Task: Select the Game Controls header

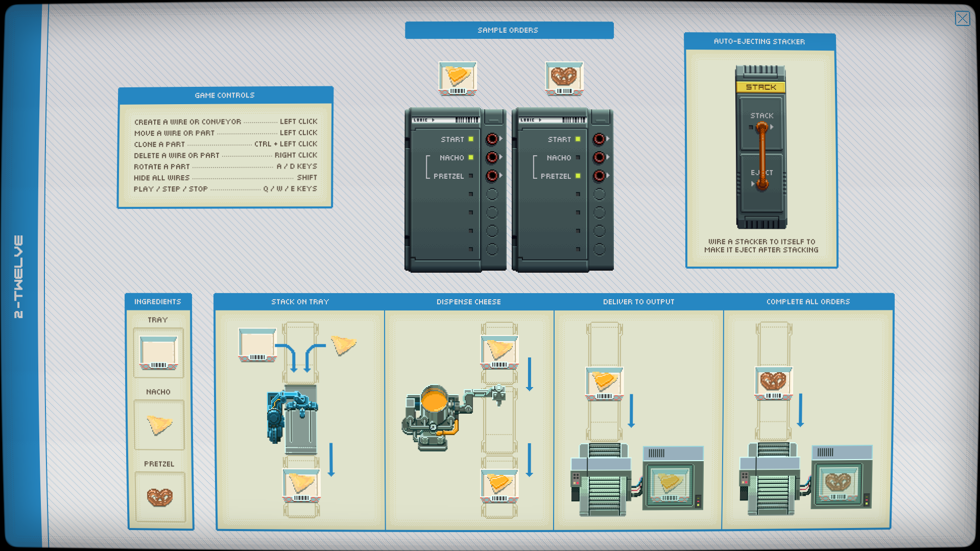Action: click(x=225, y=95)
